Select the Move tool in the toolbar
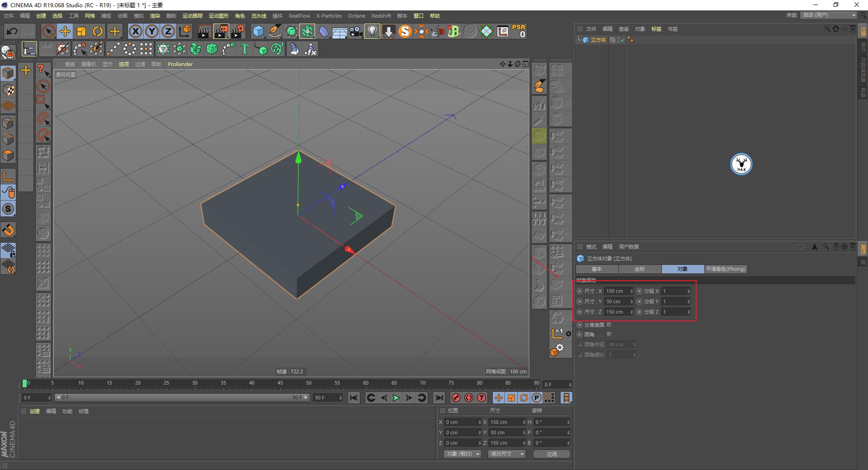868x470 pixels. coord(65,31)
